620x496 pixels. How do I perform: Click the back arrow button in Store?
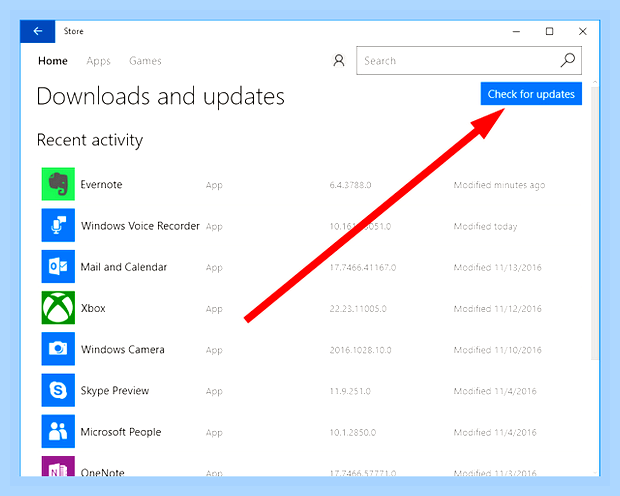coord(38,31)
